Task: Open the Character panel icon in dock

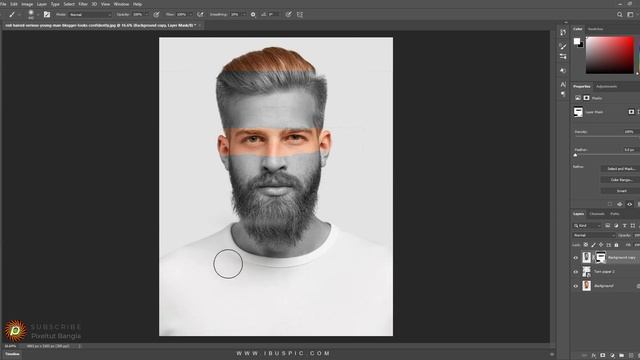Action: click(x=563, y=84)
